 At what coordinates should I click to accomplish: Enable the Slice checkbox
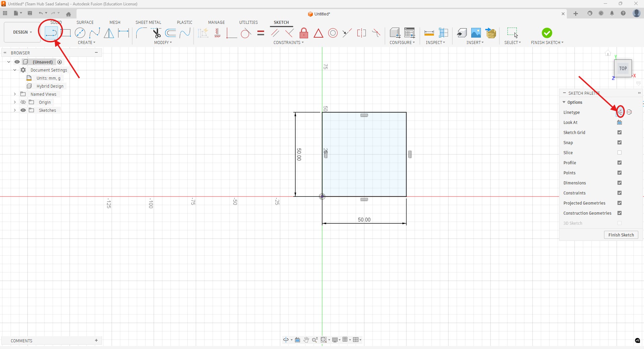[620, 152]
